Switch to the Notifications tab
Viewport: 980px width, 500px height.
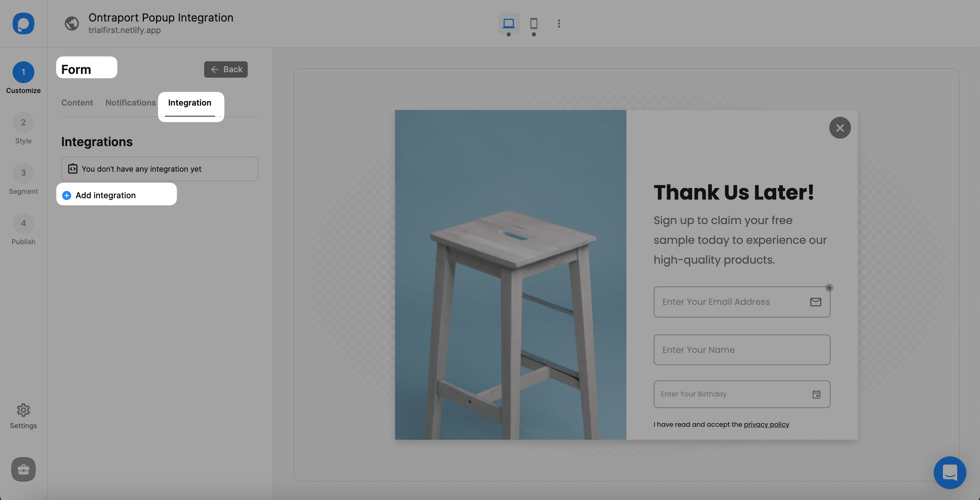(x=131, y=103)
